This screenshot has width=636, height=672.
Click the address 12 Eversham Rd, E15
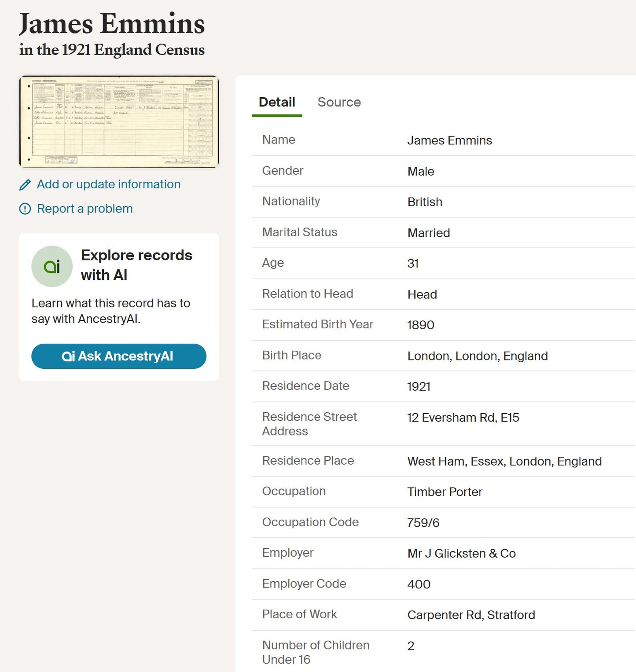coord(463,417)
